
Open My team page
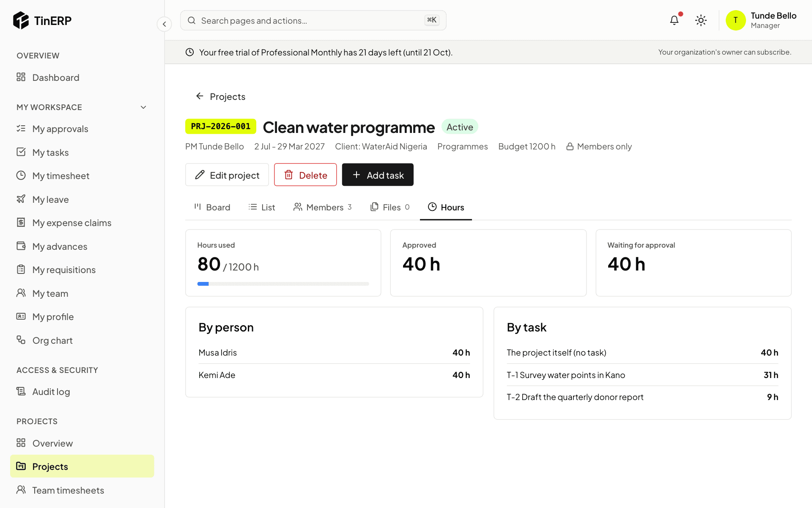click(82, 293)
